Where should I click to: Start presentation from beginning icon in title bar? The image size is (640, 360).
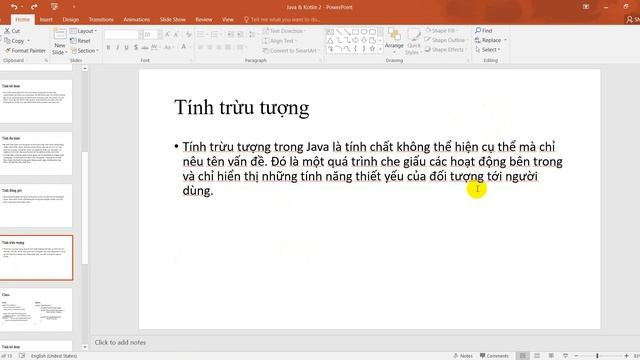pyautogui.click(x=54, y=7)
